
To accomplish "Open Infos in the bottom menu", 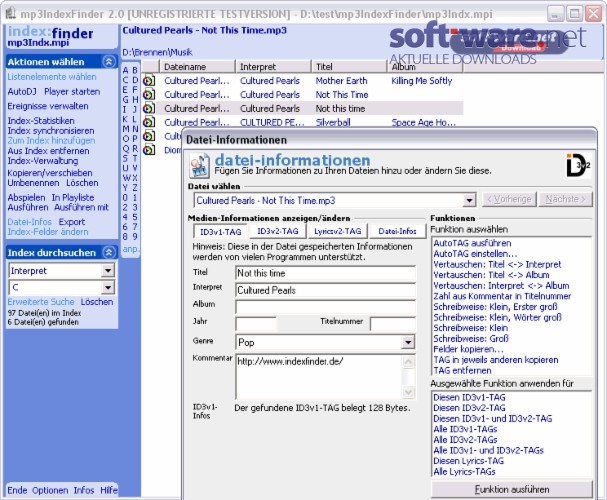I will 84,490.
